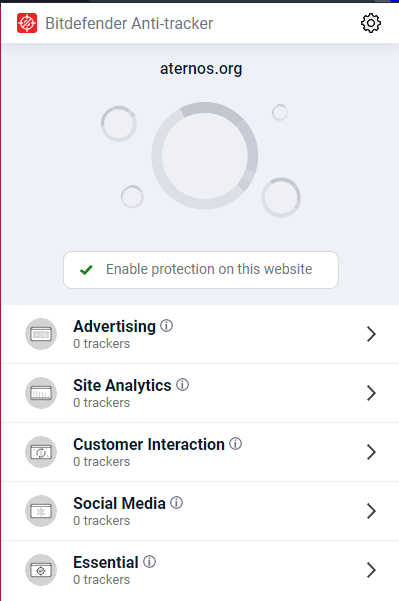399x601 pixels.
Task: Show info about Customer Interaction trackers
Action: [x=235, y=443]
